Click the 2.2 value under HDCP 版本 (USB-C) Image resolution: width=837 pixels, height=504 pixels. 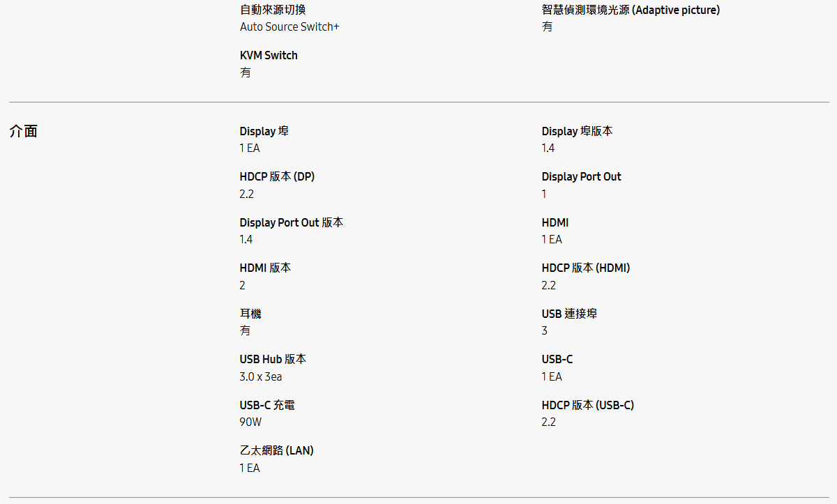click(x=549, y=422)
